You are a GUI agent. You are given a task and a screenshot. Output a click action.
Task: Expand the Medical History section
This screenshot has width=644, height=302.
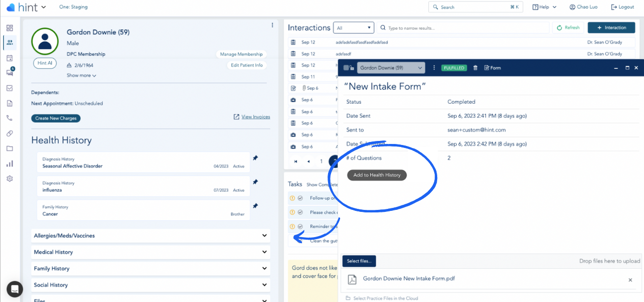(151, 252)
